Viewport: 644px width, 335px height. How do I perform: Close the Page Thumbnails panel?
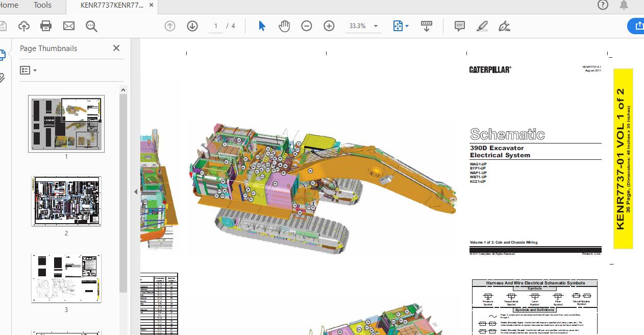click(x=116, y=48)
